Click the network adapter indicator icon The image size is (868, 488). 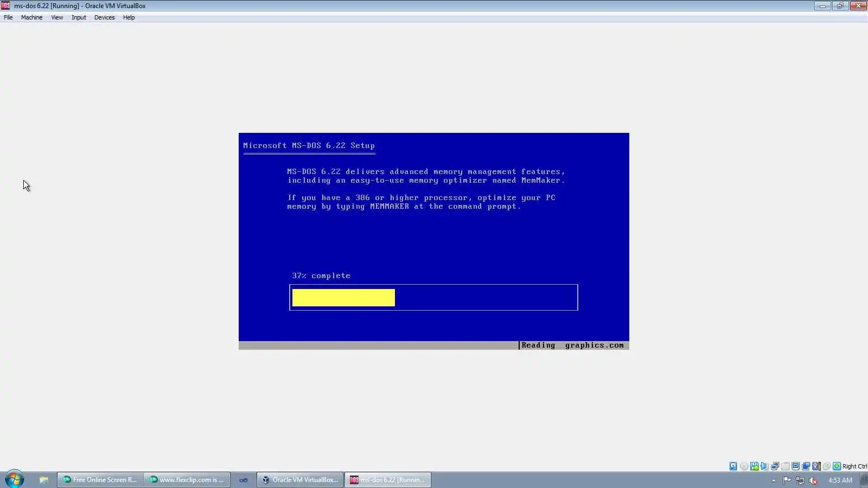pos(775,466)
